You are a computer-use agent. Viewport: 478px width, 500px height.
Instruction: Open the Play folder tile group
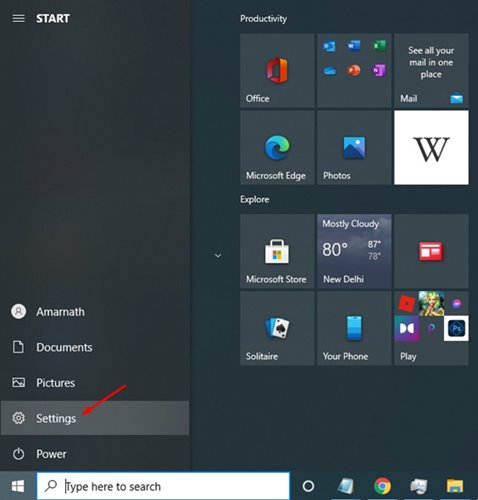431,328
